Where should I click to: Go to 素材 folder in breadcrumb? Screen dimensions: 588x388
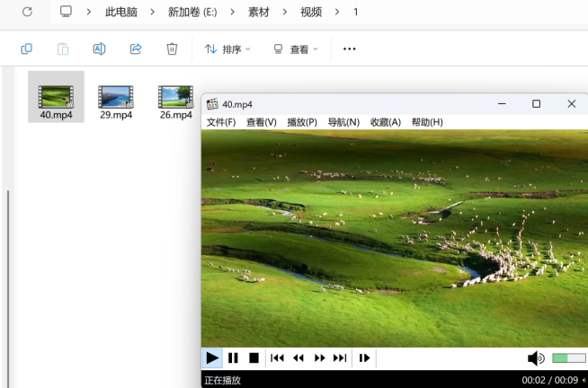click(258, 12)
